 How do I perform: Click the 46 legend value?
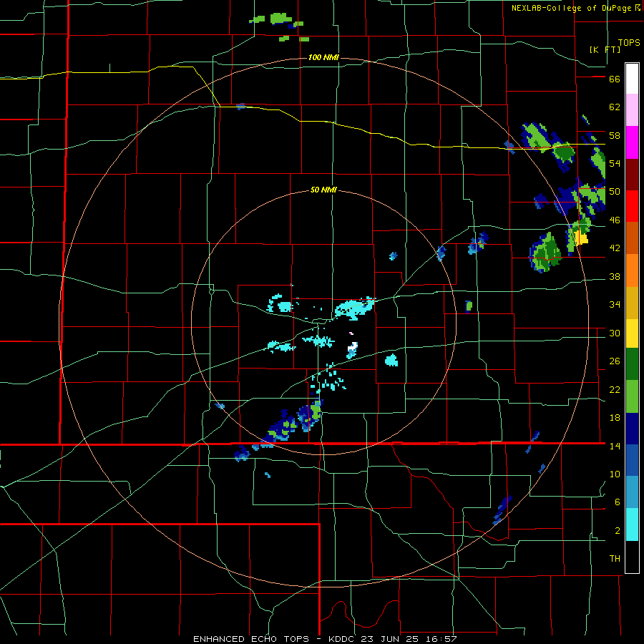coord(615,220)
